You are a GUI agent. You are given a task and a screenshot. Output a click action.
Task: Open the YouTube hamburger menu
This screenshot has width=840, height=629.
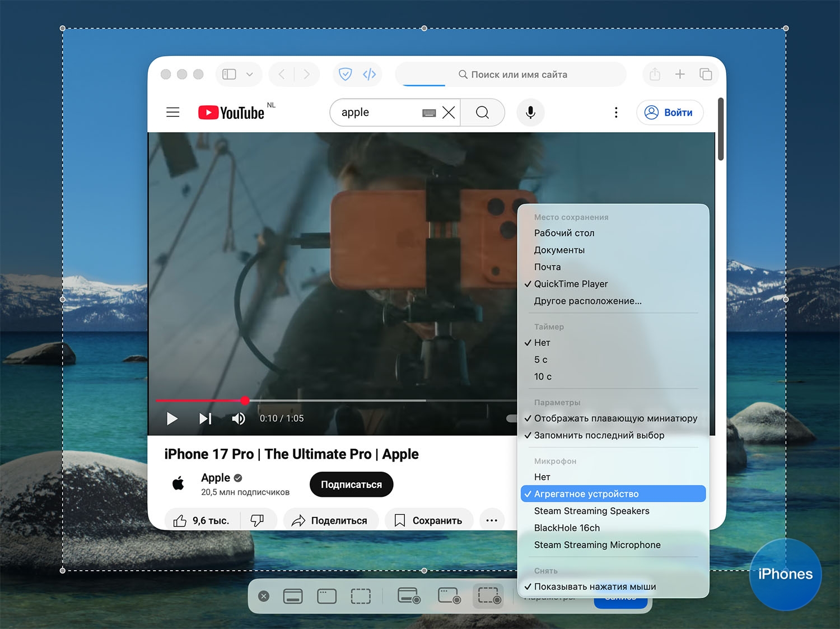pyautogui.click(x=173, y=113)
